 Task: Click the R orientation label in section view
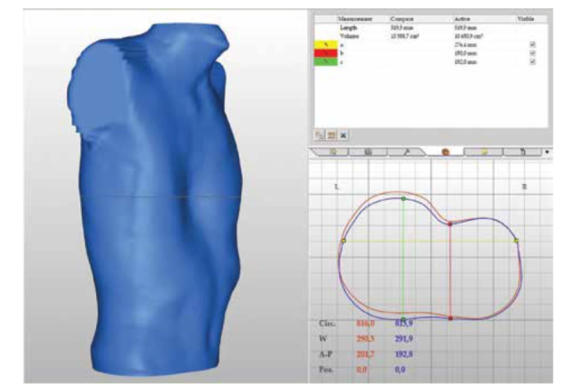point(524,186)
